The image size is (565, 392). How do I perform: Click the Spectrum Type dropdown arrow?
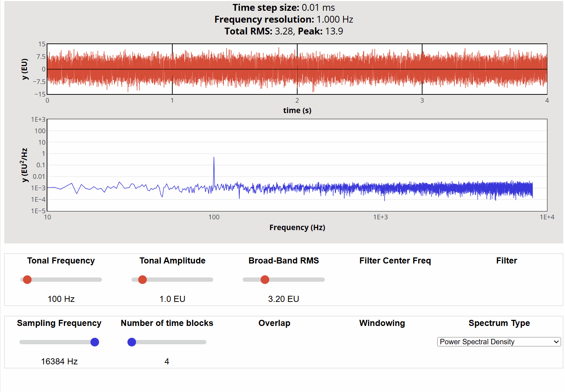pyautogui.click(x=556, y=342)
